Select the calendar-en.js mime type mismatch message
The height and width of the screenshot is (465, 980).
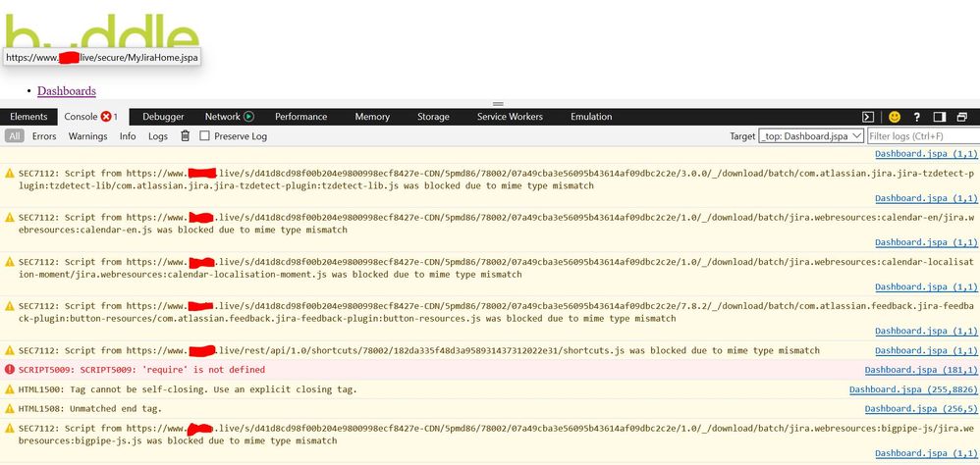(496, 224)
